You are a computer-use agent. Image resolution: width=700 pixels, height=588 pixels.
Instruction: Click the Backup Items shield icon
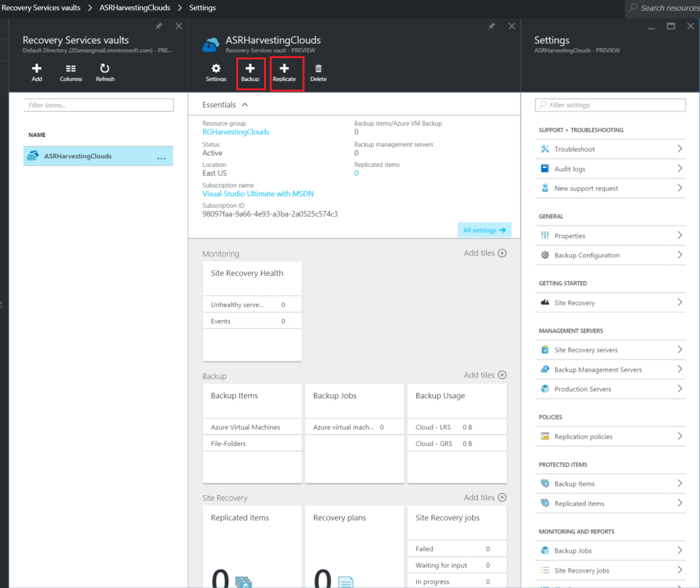point(545,484)
